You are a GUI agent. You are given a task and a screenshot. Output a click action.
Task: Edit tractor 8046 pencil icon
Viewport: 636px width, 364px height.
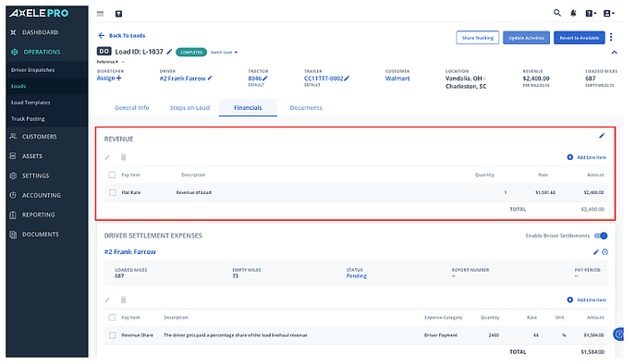(x=265, y=79)
